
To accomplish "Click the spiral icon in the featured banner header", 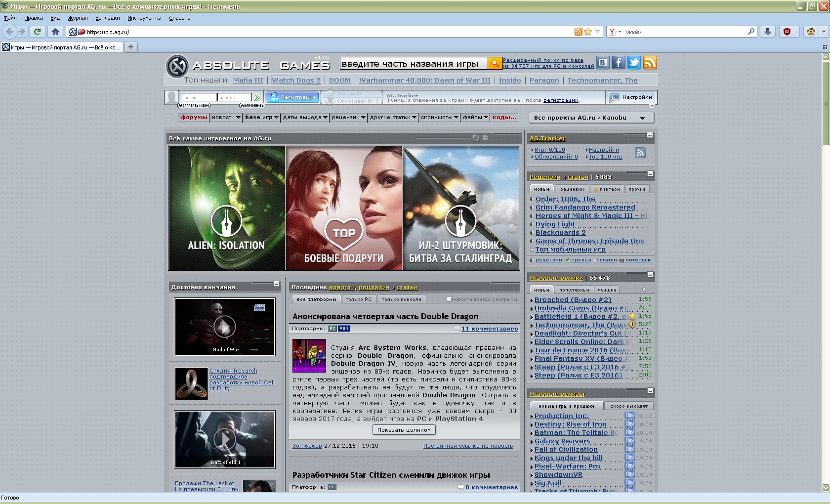I will coord(485,138).
